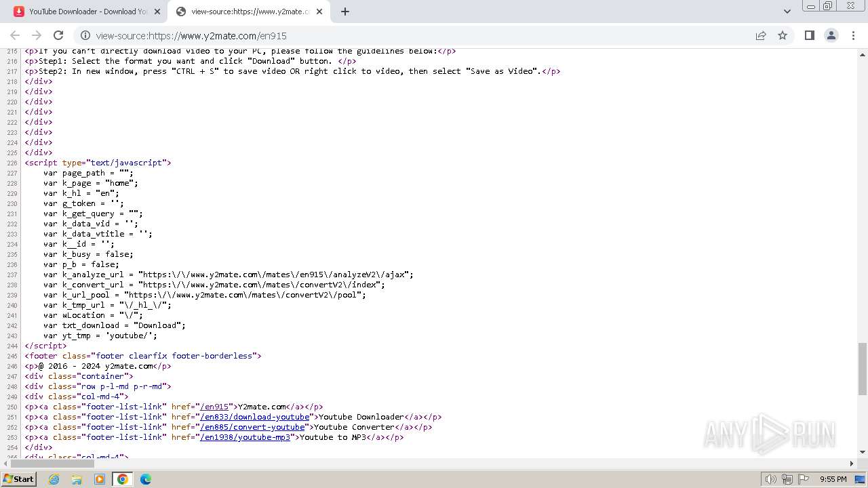Open a new browser tab

coord(345,12)
